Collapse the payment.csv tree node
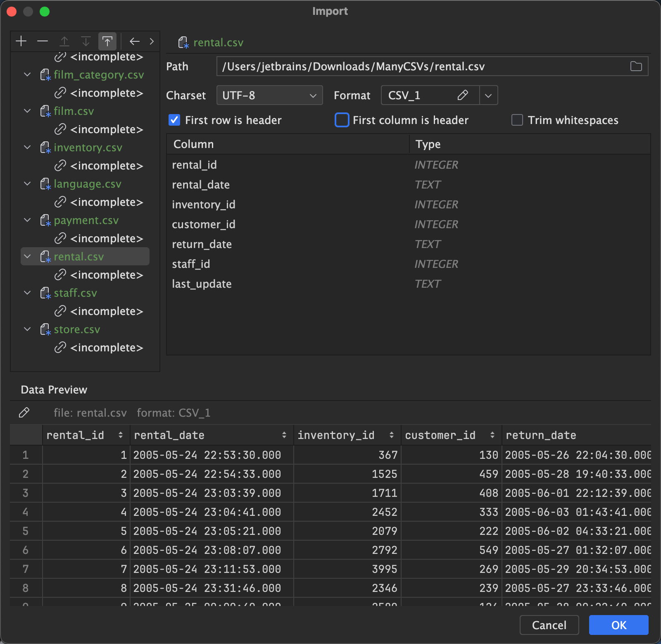 tap(28, 220)
